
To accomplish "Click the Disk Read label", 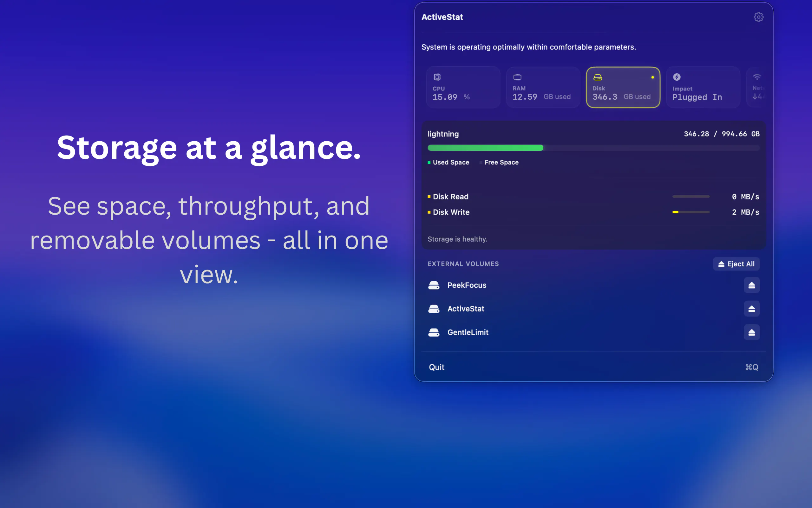I will click(451, 197).
